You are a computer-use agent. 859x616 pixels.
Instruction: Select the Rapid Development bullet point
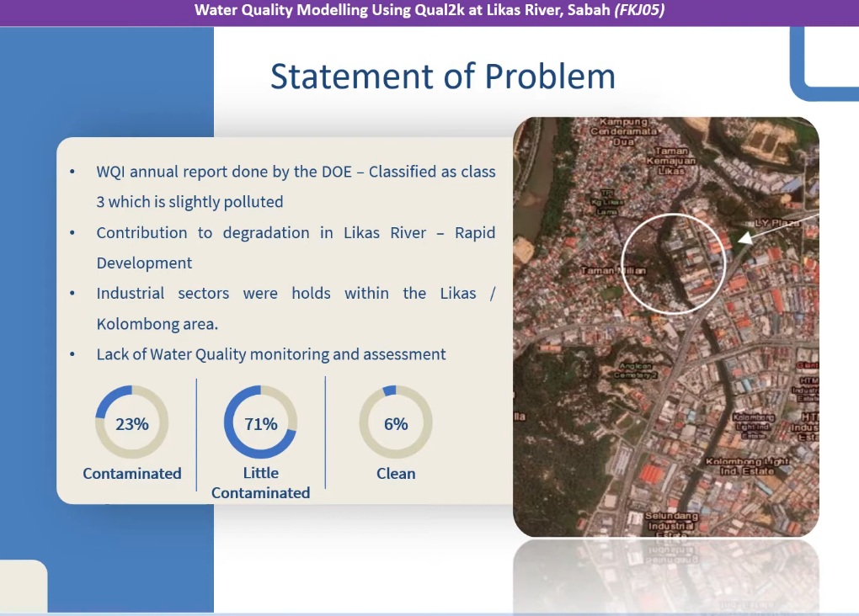pyautogui.click(x=295, y=247)
